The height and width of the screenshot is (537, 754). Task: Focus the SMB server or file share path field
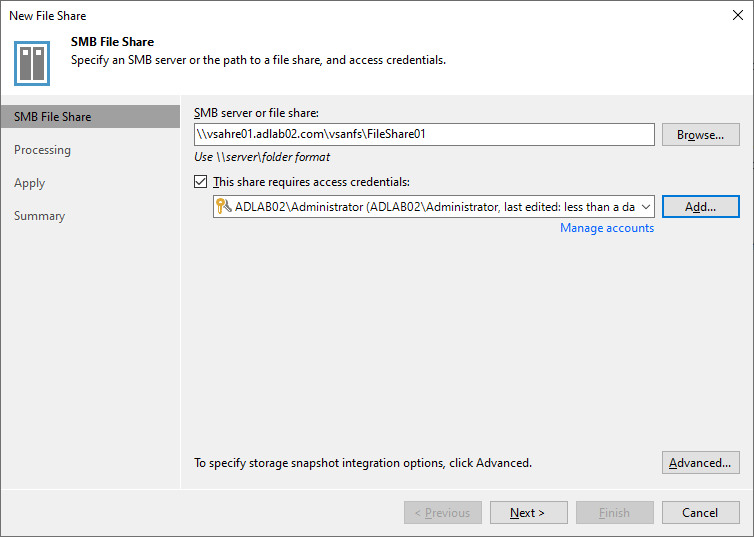click(424, 135)
